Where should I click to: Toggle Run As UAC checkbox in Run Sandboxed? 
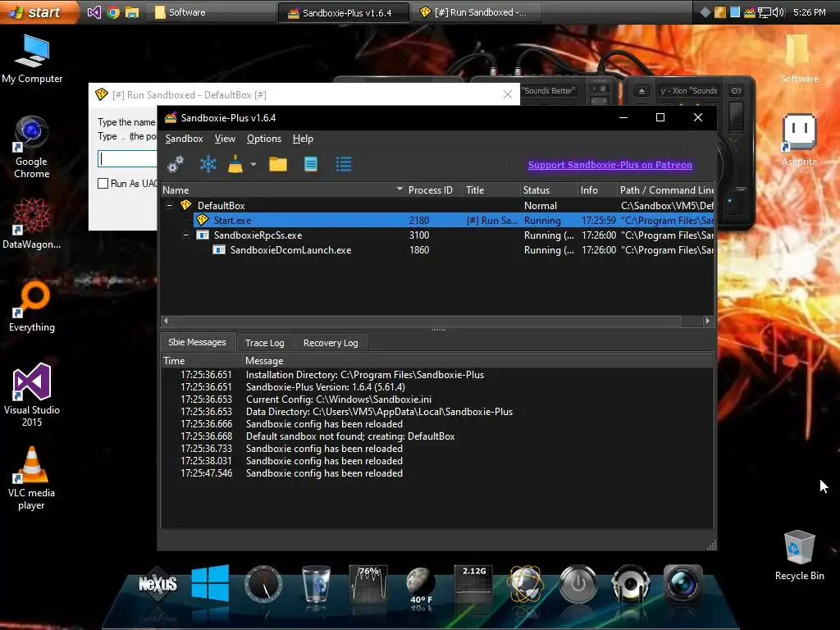(103, 183)
